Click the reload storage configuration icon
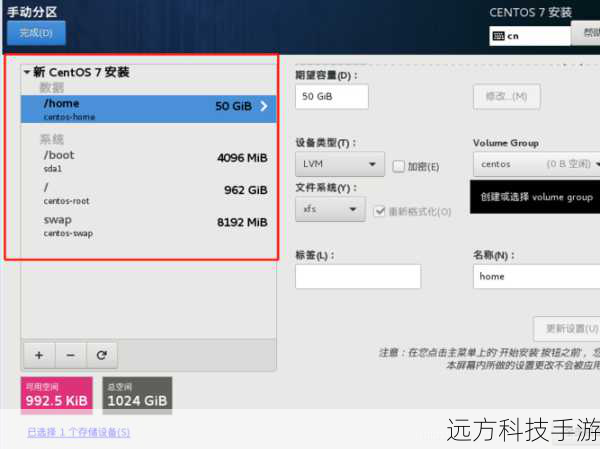 tap(101, 355)
